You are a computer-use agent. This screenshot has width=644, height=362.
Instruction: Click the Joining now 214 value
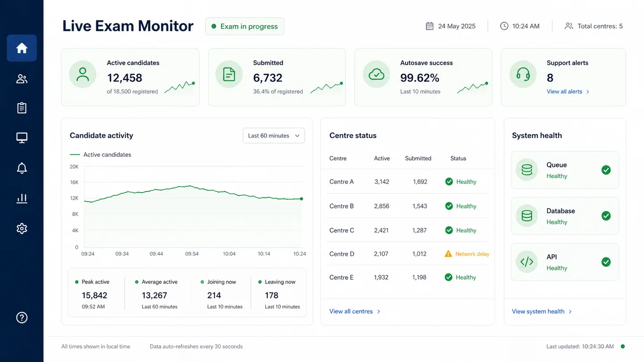pos(214,295)
